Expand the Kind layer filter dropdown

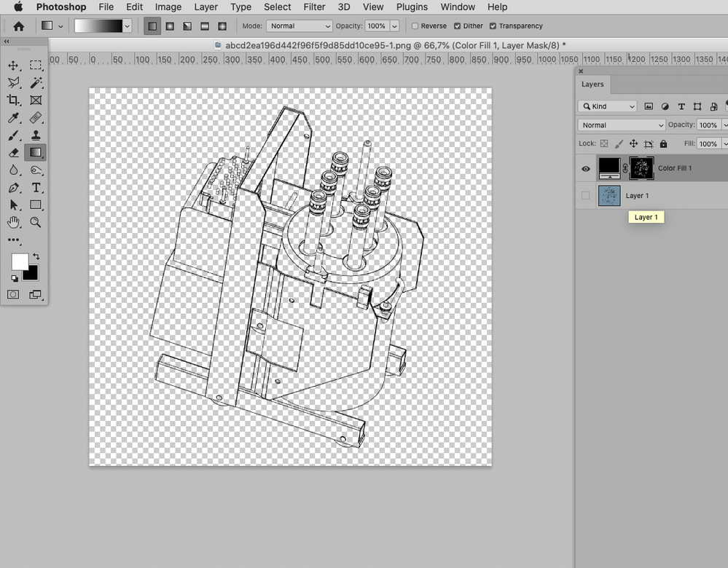point(607,106)
